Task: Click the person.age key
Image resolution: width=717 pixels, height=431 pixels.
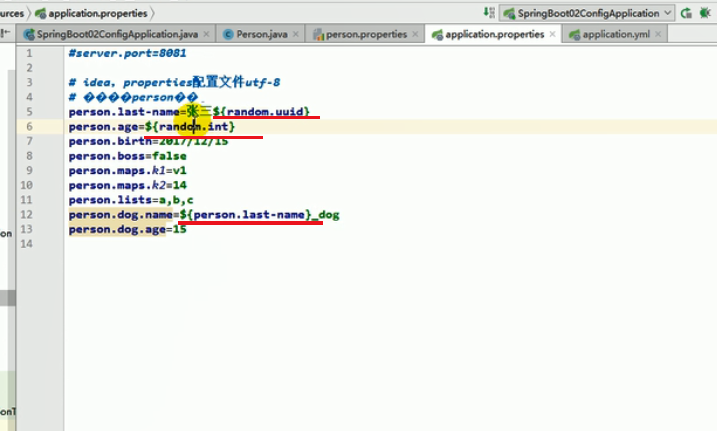Action: coord(103,126)
